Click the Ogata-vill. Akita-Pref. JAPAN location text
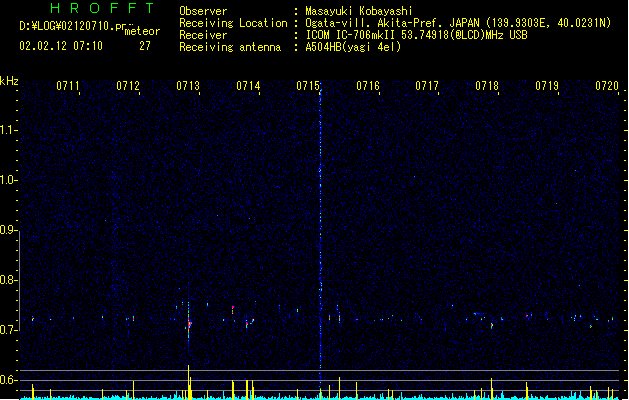 point(392,23)
